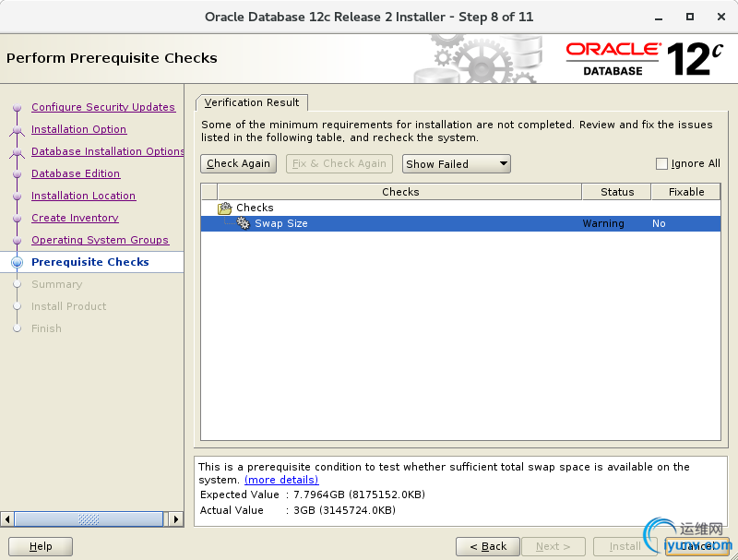Enable the Ignore All checkbox
738x560 pixels.
pyautogui.click(x=661, y=163)
